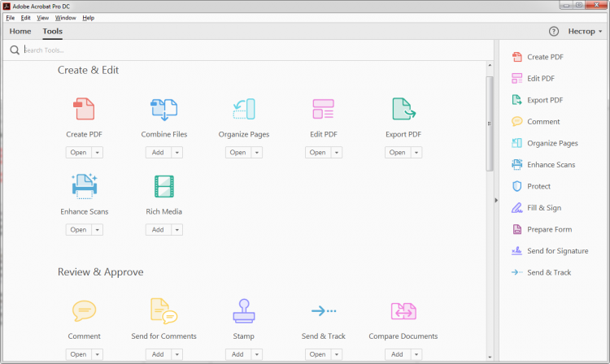Image resolution: width=610 pixels, height=364 pixels.
Task: Expand dropdown arrow beside Rich Media Add
Action: 177,230
